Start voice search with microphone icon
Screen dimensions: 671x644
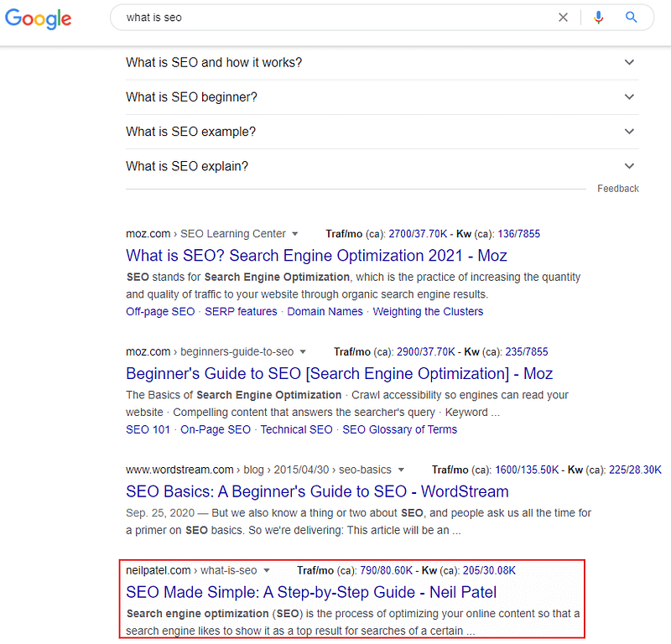coord(598,18)
